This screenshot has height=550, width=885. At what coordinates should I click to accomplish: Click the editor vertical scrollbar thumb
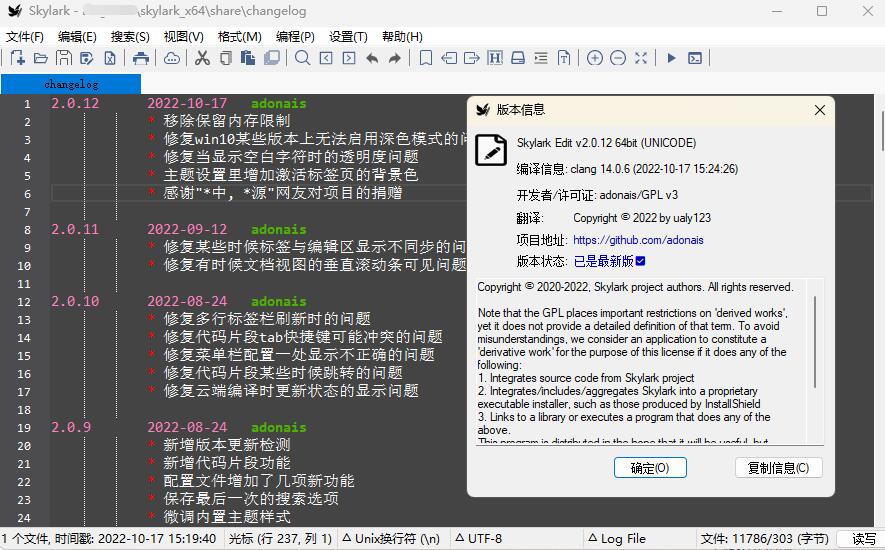pyautogui.click(x=882, y=131)
